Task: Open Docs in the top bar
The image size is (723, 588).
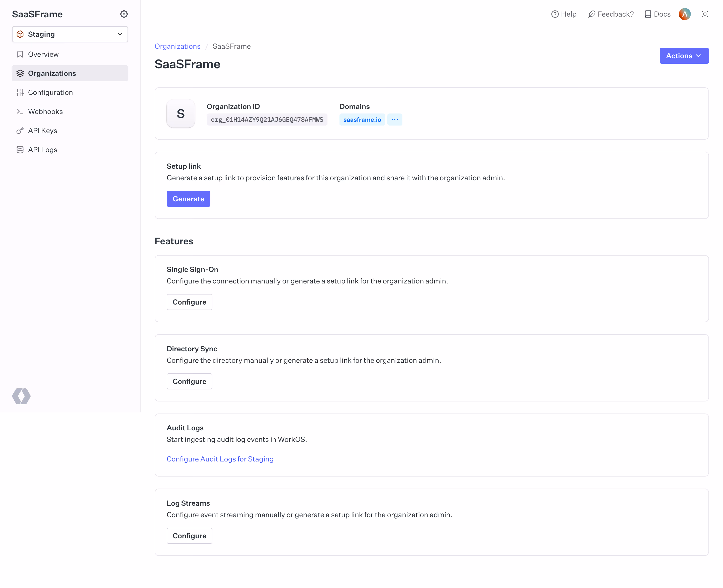Action: point(657,14)
